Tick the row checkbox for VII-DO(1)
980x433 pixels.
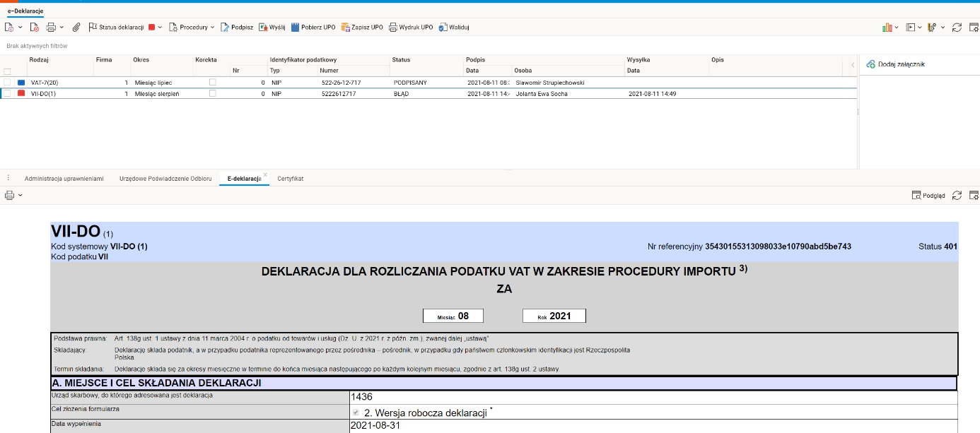[x=7, y=93]
